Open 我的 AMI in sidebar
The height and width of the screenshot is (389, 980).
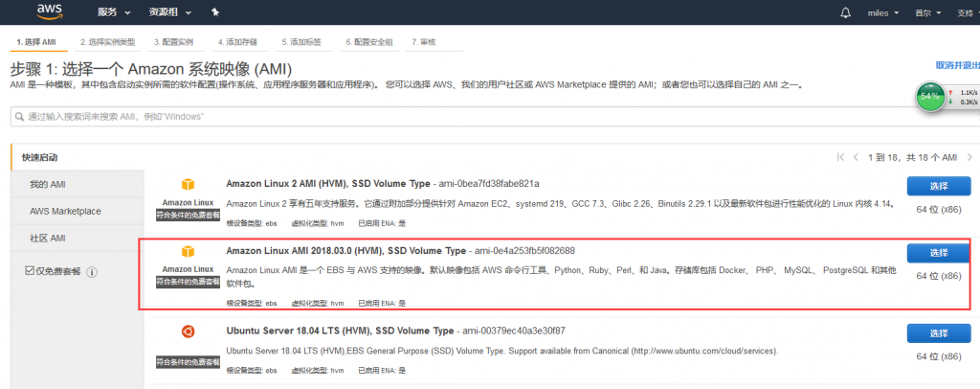[78, 185]
